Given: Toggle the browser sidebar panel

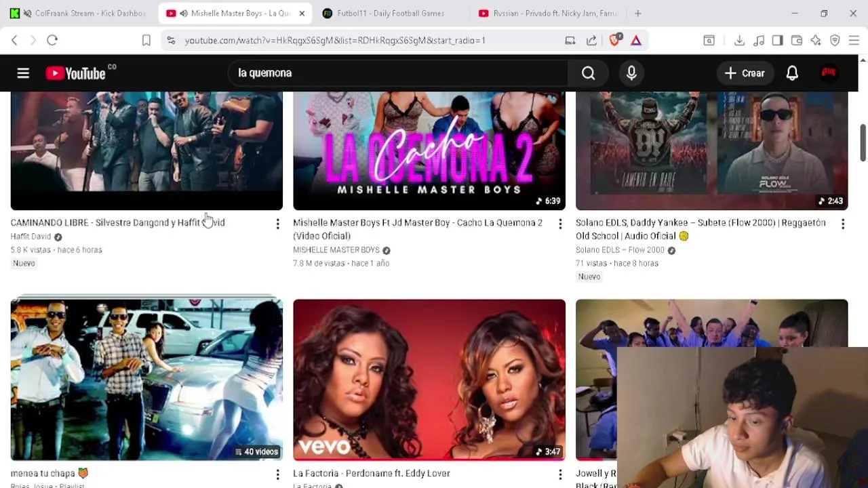Looking at the screenshot, I should pos(778,41).
